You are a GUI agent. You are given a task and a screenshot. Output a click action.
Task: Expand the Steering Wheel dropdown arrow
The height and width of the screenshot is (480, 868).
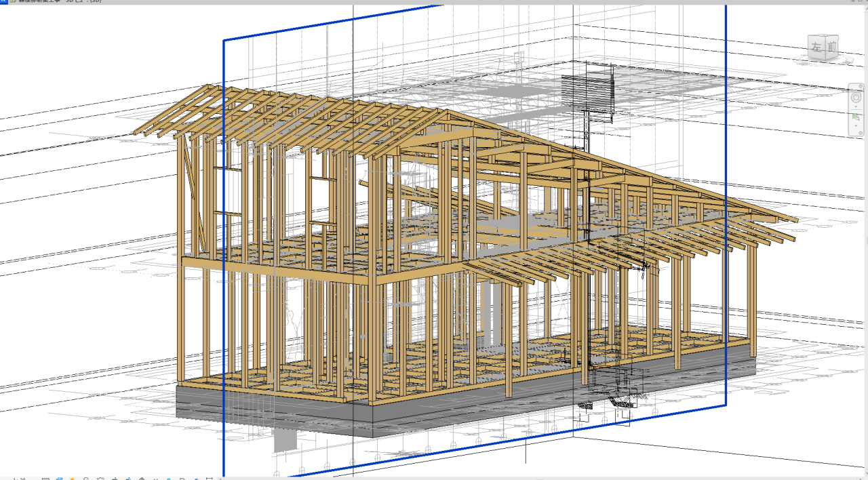tap(856, 107)
